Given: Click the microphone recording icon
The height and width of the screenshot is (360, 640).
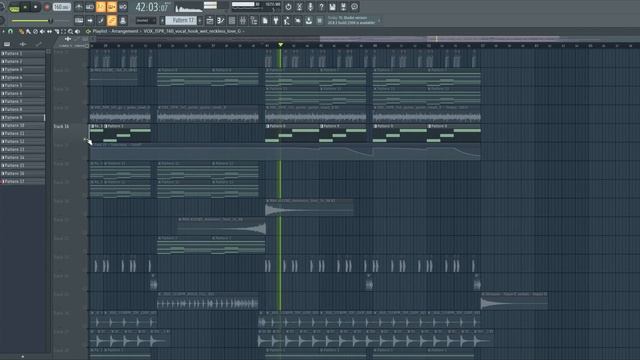Looking at the screenshot, I should coord(310,7).
